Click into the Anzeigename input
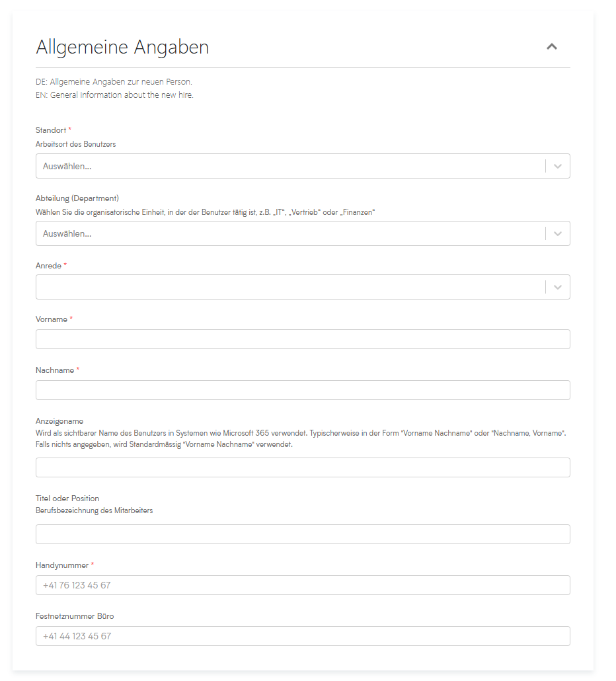The width and height of the screenshot is (616, 681). coord(303,467)
